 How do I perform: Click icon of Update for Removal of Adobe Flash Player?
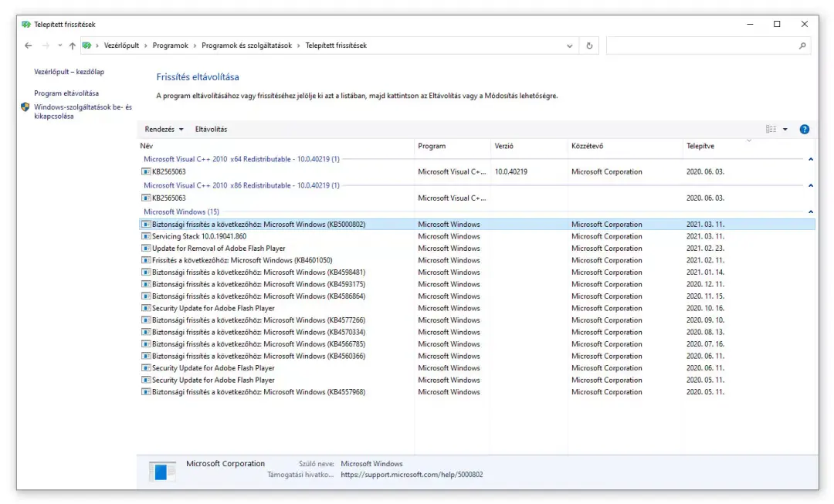(x=146, y=249)
